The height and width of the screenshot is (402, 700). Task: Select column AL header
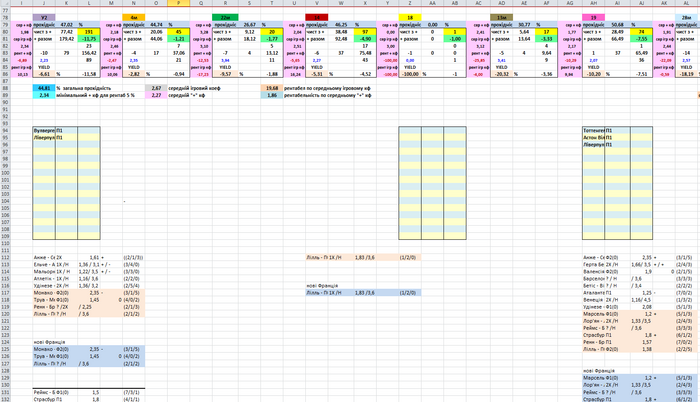click(x=687, y=3)
